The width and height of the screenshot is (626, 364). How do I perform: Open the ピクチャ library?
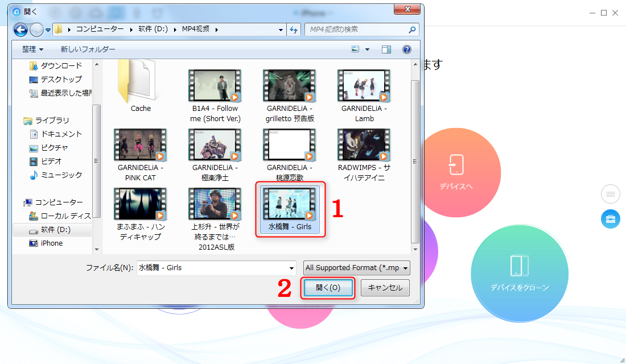[x=49, y=148]
